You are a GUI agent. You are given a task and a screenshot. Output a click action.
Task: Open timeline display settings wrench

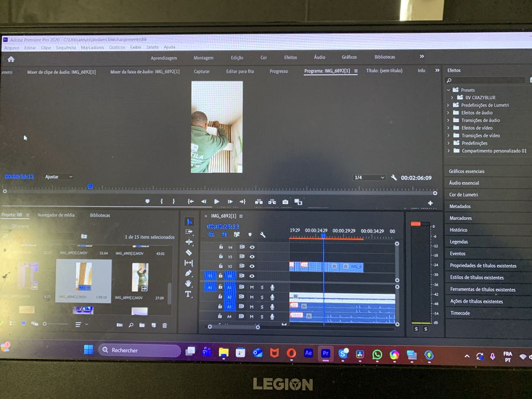point(262,234)
